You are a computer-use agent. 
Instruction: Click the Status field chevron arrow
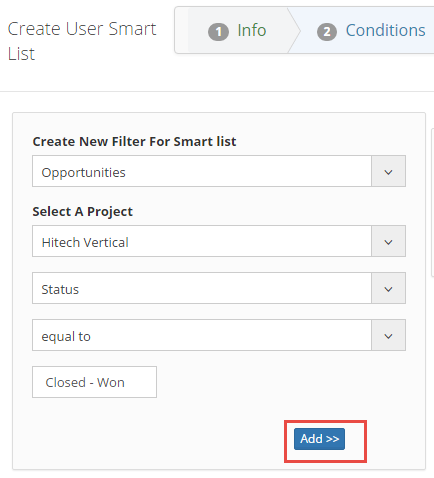(388, 289)
